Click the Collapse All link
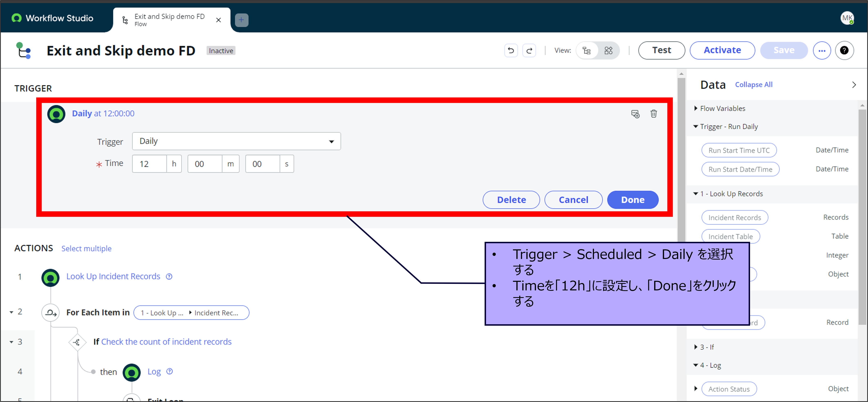The image size is (868, 402). pos(754,84)
